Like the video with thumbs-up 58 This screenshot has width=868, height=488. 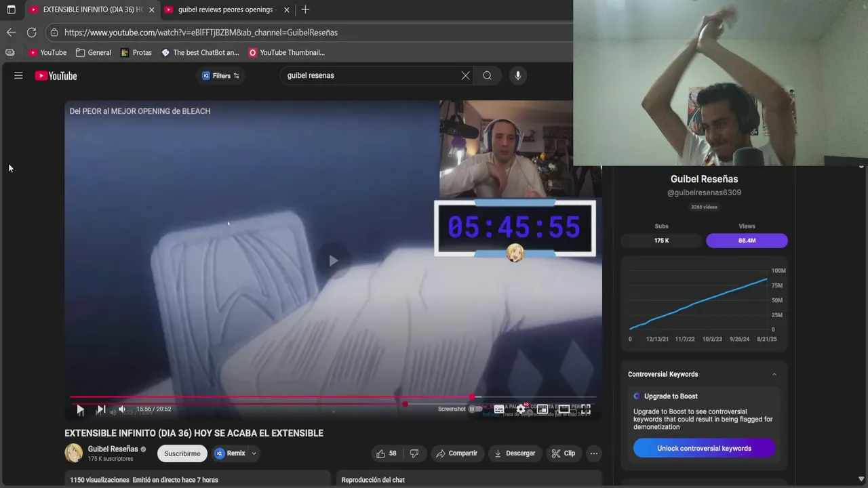click(x=387, y=453)
